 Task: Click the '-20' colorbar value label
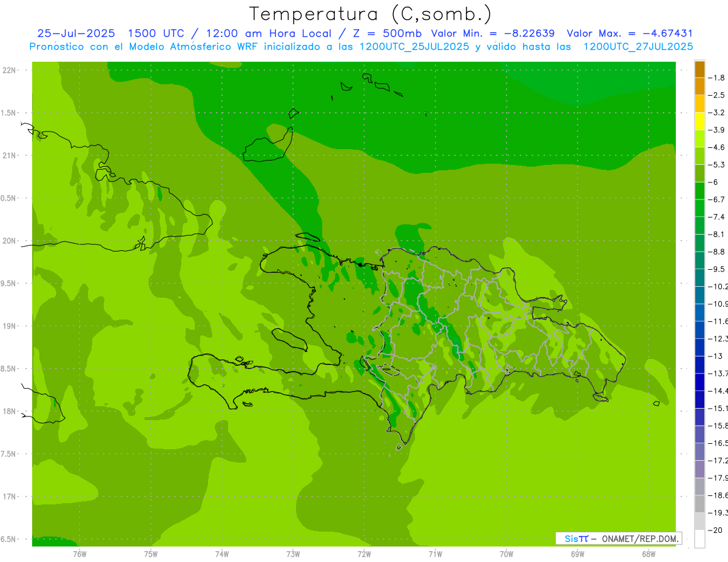pyautogui.click(x=715, y=530)
